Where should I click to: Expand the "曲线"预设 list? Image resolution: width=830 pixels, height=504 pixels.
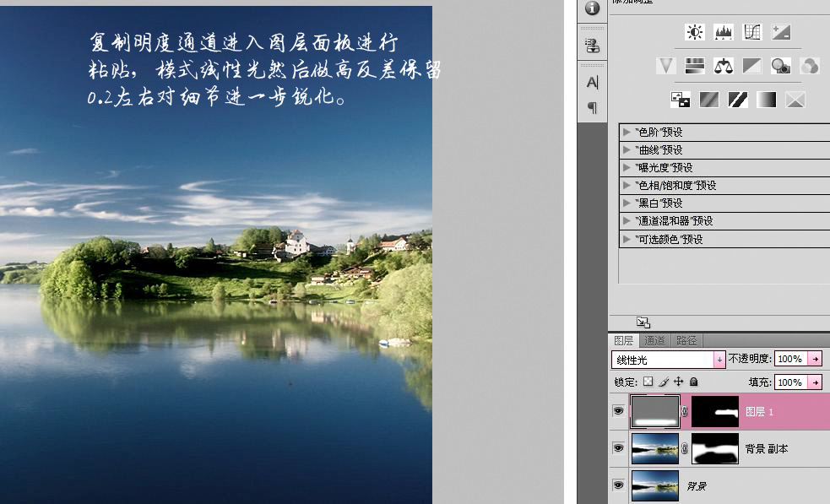click(x=627, y=149)
